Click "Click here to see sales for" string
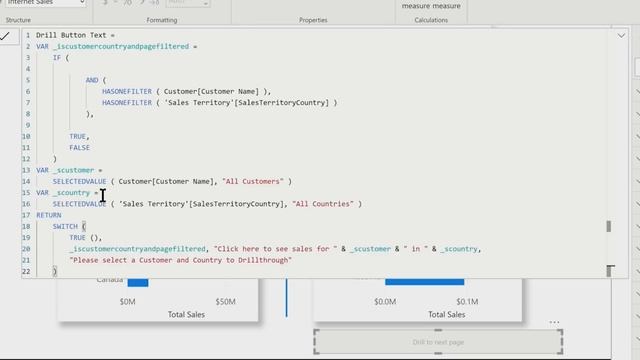This screenshot has height=360, width=640. tap(276, 249)
